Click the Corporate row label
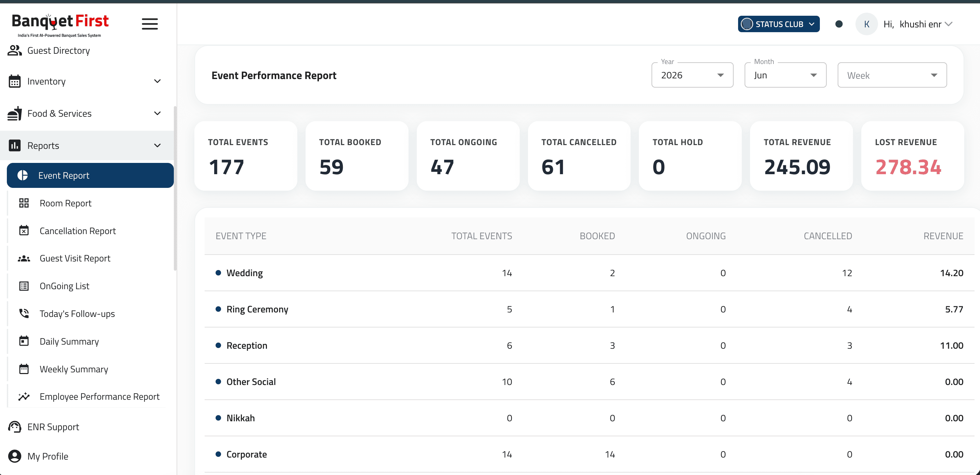This screenshot has height=475, width=980. click(246, 454)
